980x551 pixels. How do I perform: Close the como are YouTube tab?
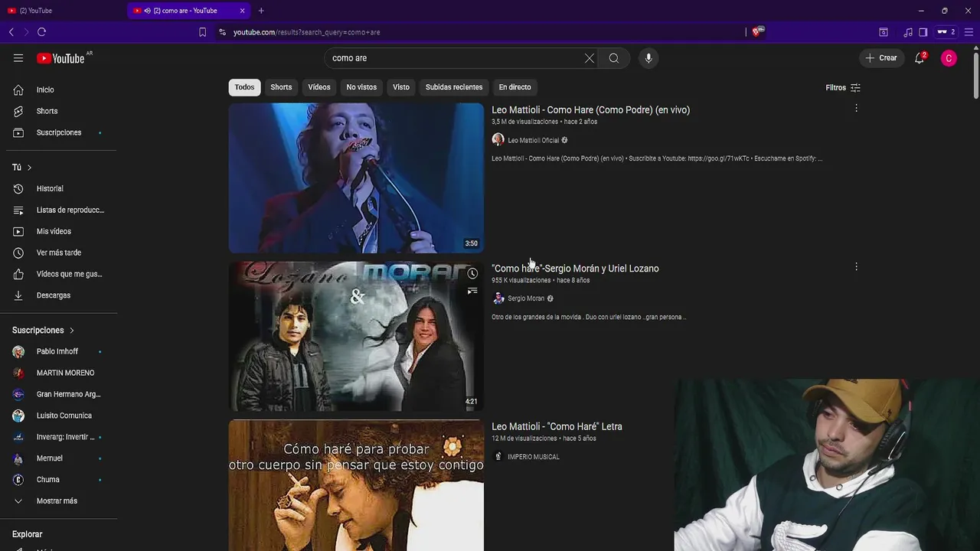coord(243,11)
